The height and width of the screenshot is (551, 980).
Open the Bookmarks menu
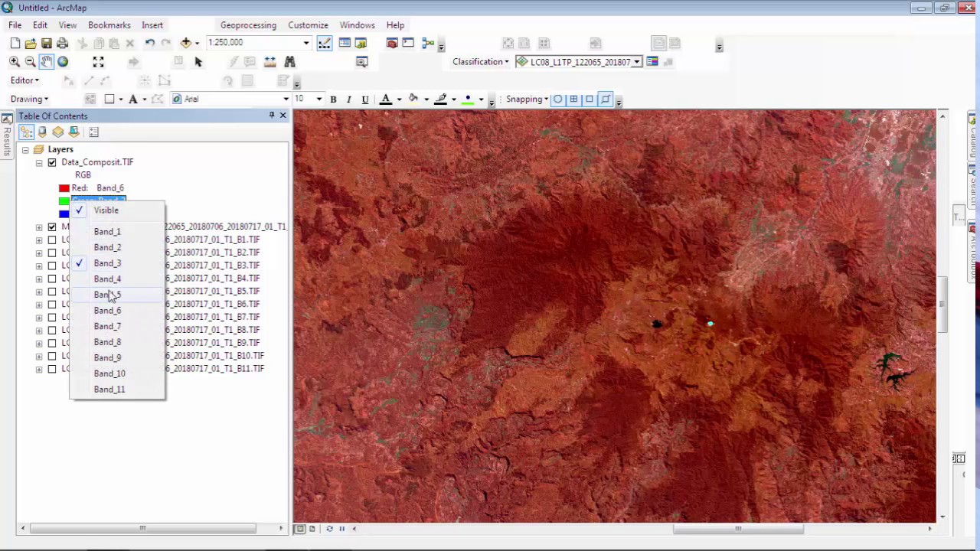point(109,25)
